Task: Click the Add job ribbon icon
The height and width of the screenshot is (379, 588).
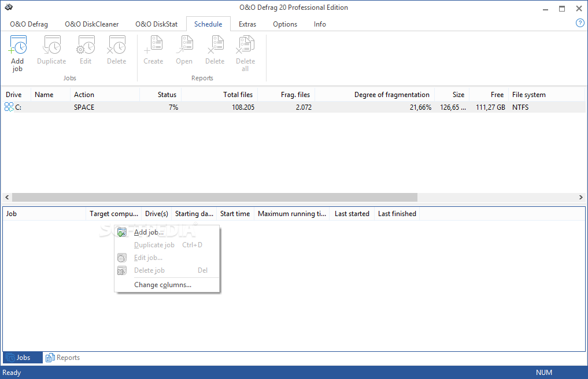Action: pos(17,46)
